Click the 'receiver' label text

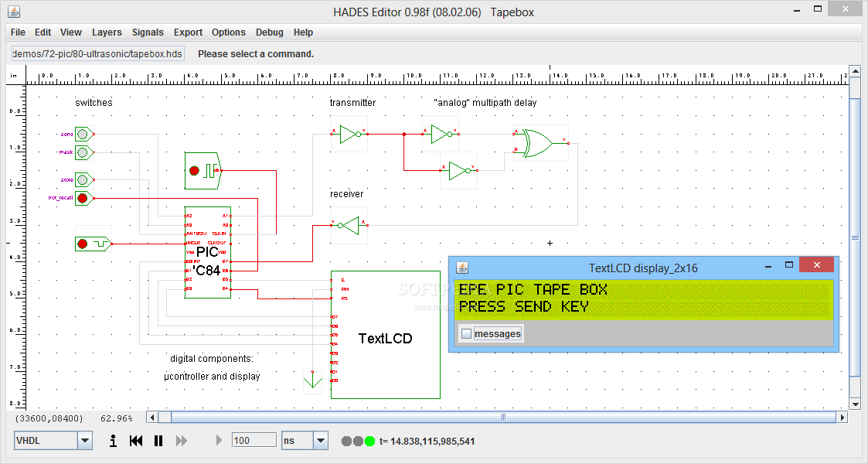tap(346, 194)
